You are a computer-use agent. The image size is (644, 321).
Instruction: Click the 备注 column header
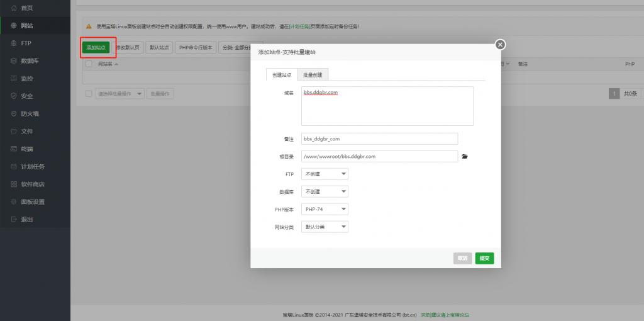pyautogui.click(x=523, y=64)
